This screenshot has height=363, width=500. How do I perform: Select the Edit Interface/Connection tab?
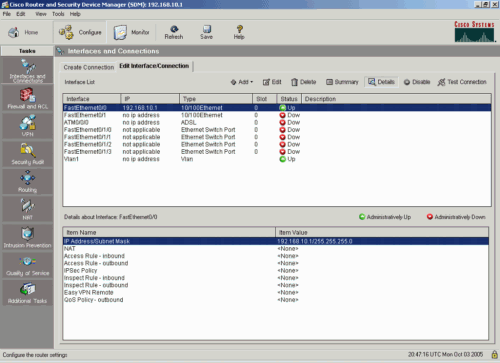pyautogui.click(x=154, y=66)
